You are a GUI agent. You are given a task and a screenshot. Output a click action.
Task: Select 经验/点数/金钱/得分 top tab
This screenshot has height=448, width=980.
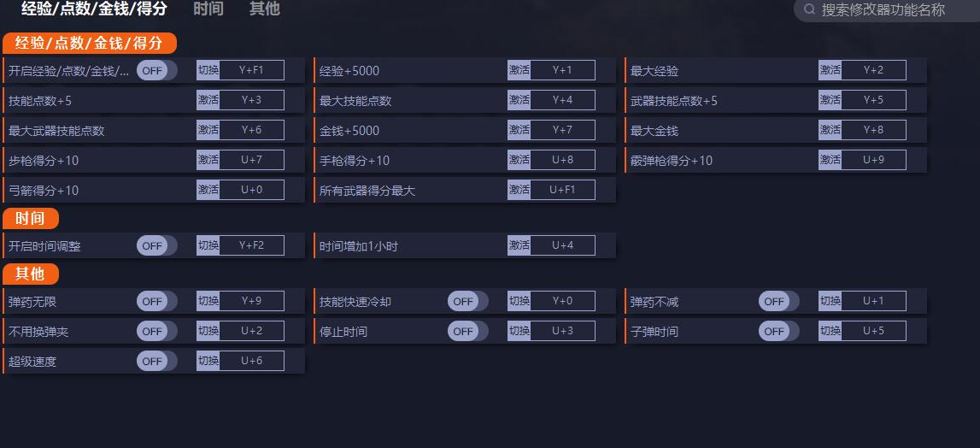tap(94, 9)
